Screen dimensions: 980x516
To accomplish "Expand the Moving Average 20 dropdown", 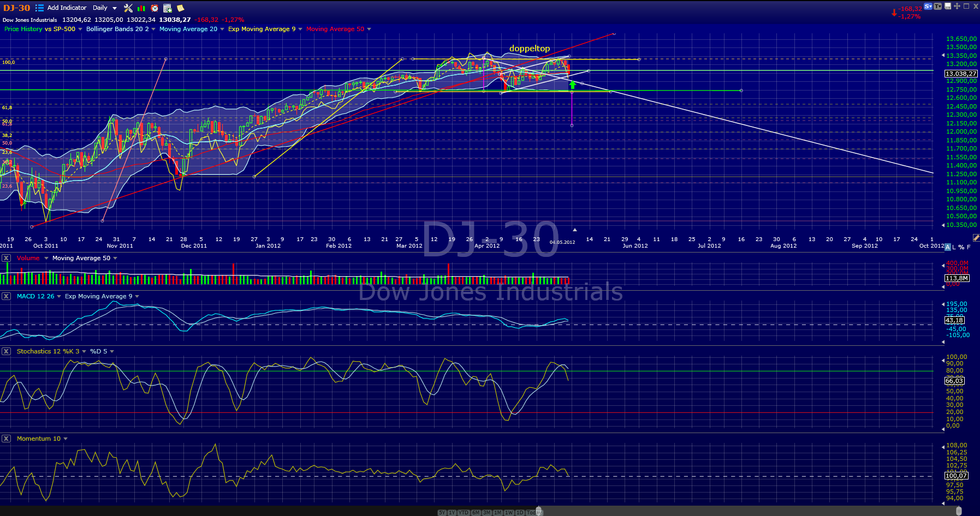I will 222,29.
